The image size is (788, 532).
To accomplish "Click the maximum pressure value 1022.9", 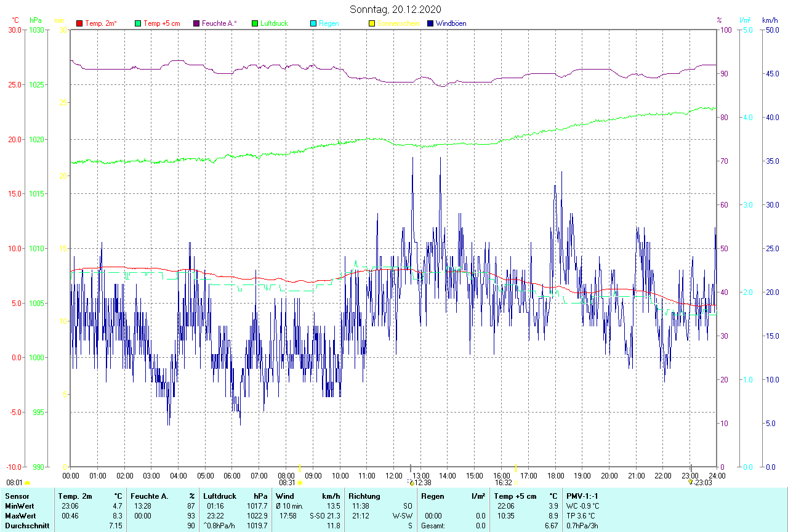I will click(x=257, y=516).
